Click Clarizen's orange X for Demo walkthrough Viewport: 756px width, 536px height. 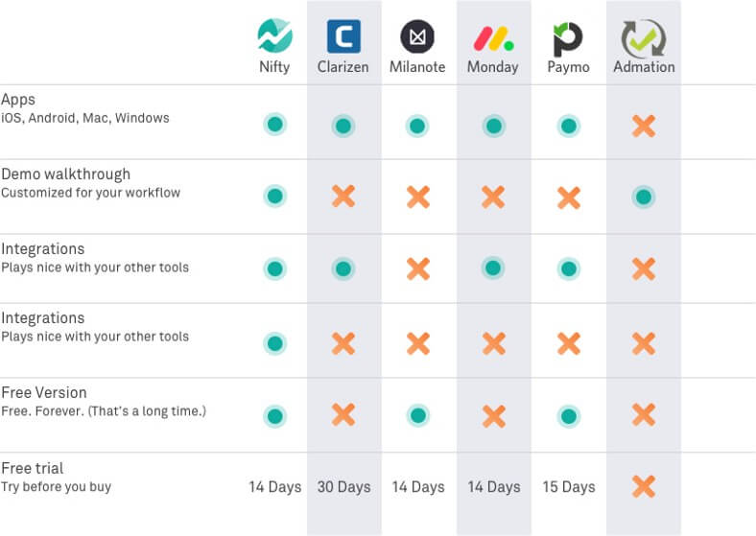click(x=343, y=197)
